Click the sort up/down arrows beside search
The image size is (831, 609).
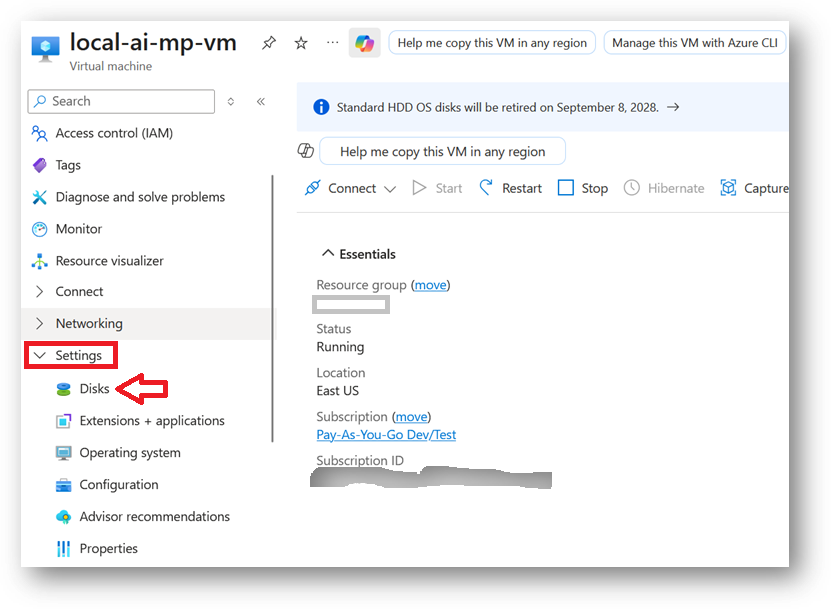(x=231, y=101)
